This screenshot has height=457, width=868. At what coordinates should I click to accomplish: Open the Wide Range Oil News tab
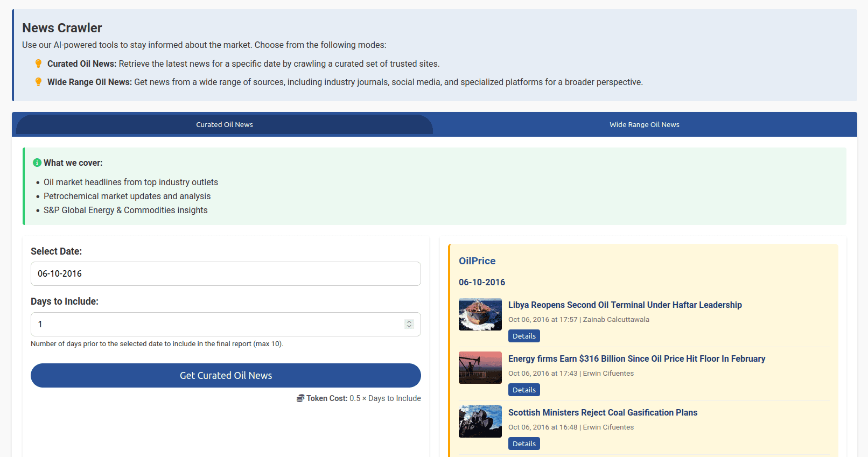click(x=644, y=124)
